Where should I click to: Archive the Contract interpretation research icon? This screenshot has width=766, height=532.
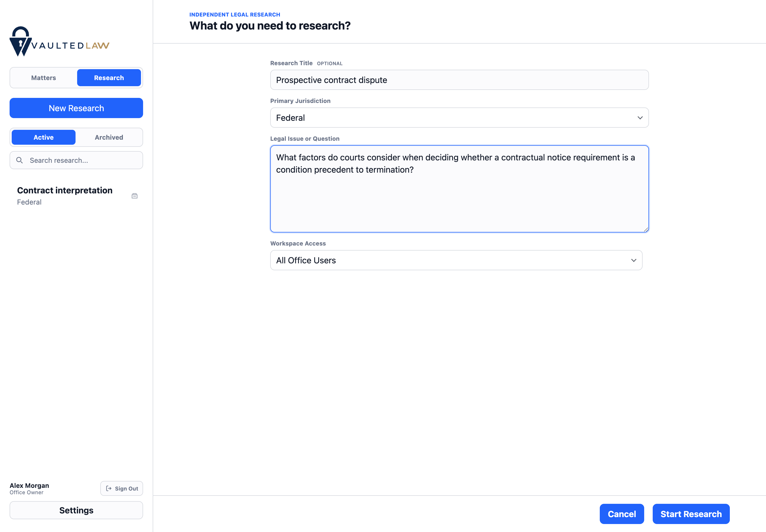click(134, 196)
